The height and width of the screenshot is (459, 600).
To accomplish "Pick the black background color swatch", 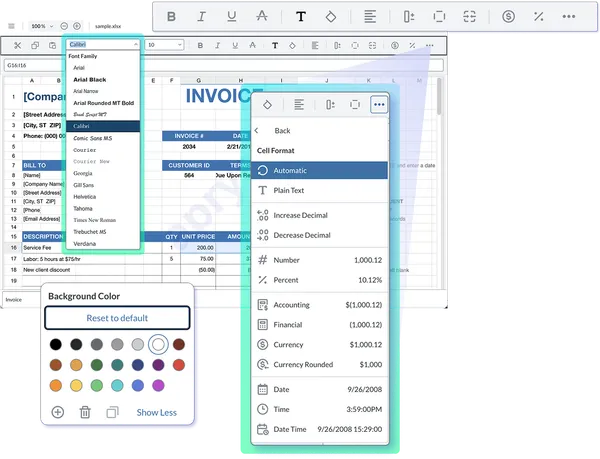I will (55, 344).
